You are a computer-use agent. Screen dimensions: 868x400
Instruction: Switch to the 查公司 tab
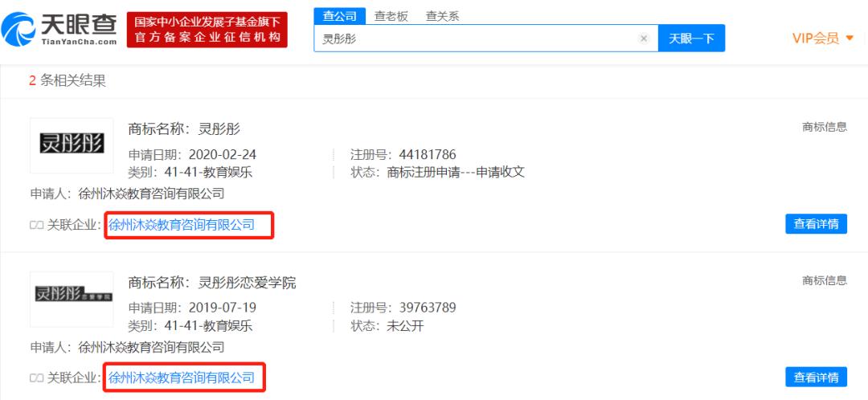(x=340, y=16)
